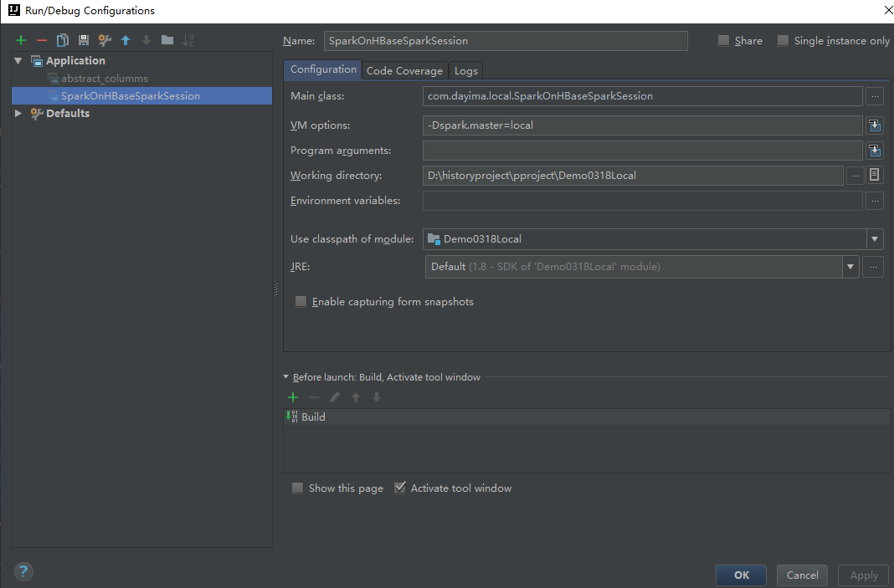Open the JRE dropdown
894x588 pixels.
tap(850, 266)
